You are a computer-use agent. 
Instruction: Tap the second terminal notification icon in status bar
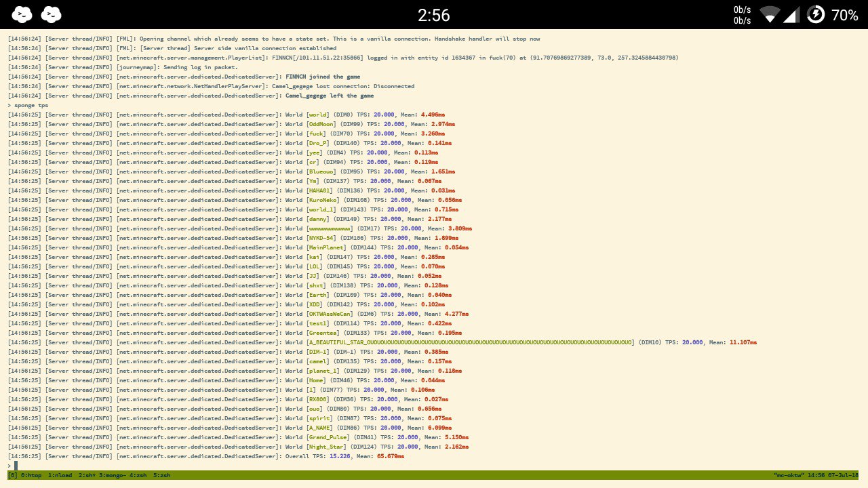tap(52, 14)
